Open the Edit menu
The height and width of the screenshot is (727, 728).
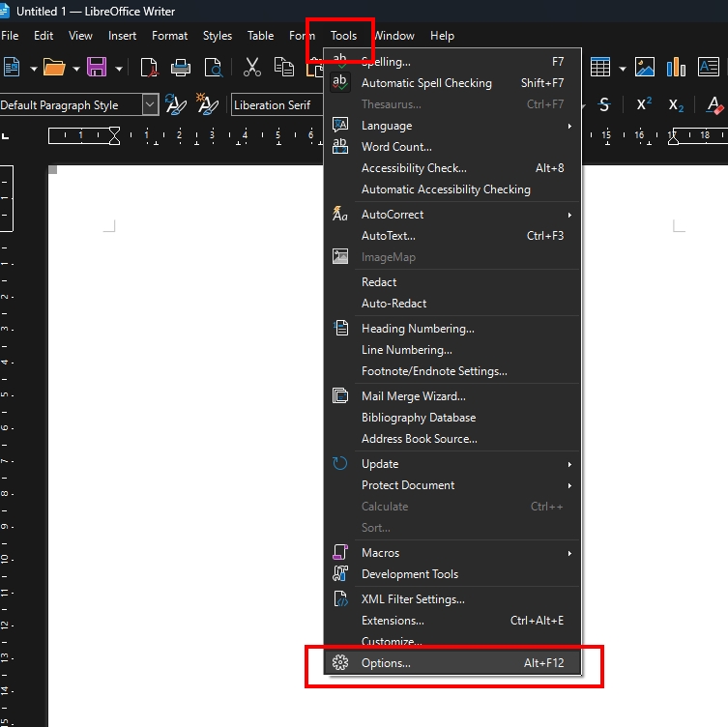tap(44, 36)
